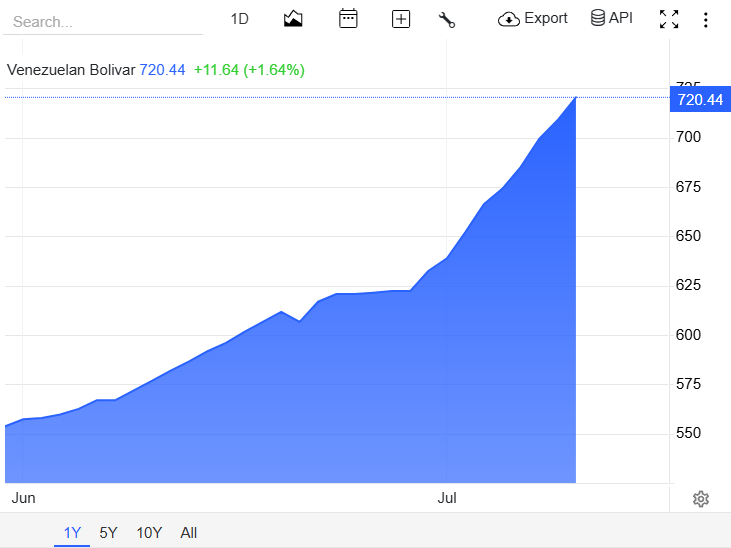
Task: Click the 700 y-axis label
Action: [688, 137]
